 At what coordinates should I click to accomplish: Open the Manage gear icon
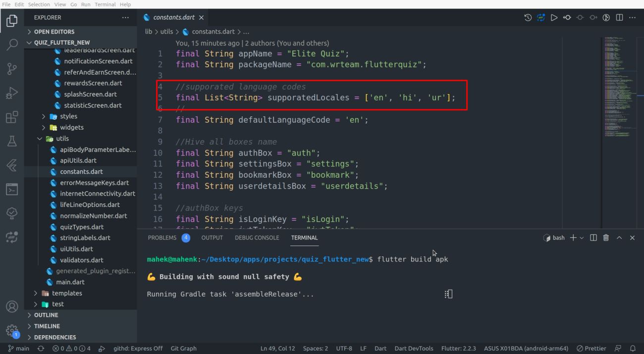click(12, 330)
